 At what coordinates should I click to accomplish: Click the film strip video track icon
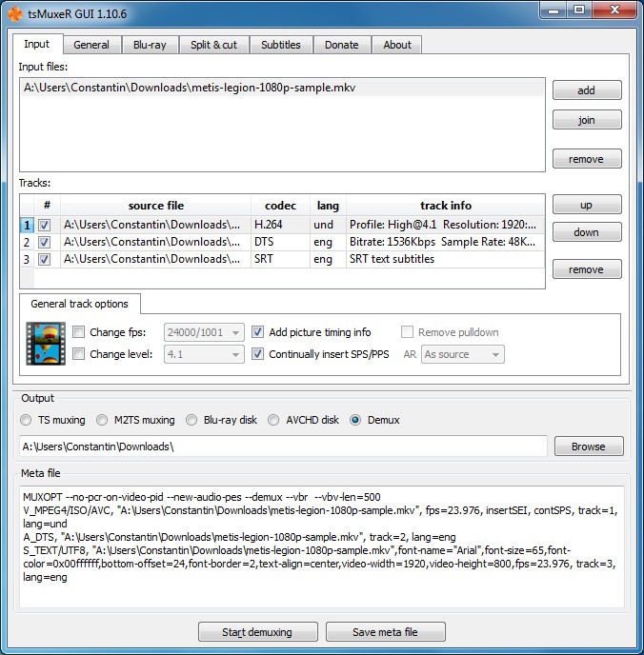coord(46,344)
